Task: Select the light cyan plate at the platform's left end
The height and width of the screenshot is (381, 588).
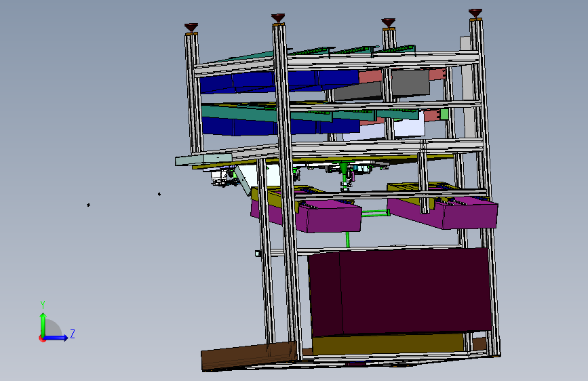Action: (x=204, y=159)
